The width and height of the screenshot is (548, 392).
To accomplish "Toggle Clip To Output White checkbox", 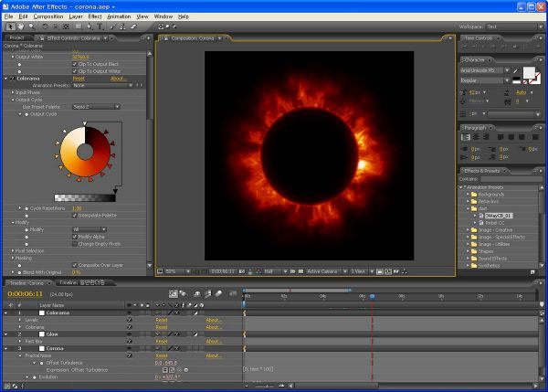I will click(75, 71).
